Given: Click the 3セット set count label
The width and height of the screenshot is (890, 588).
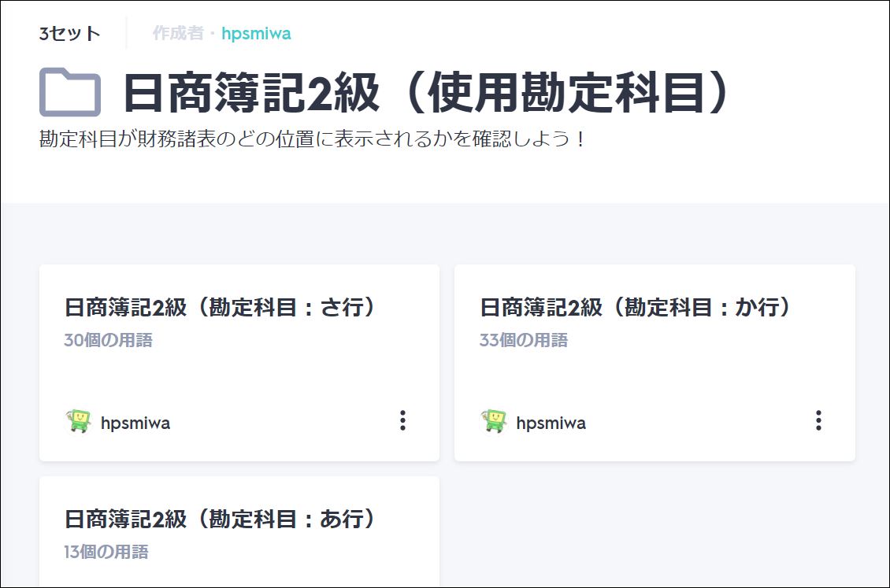Looking at the screenshot, I should (x=70, y=34).
